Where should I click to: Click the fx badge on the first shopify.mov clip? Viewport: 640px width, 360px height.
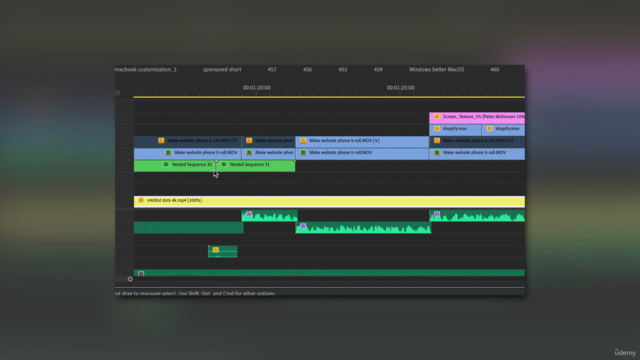pos(437,129)
